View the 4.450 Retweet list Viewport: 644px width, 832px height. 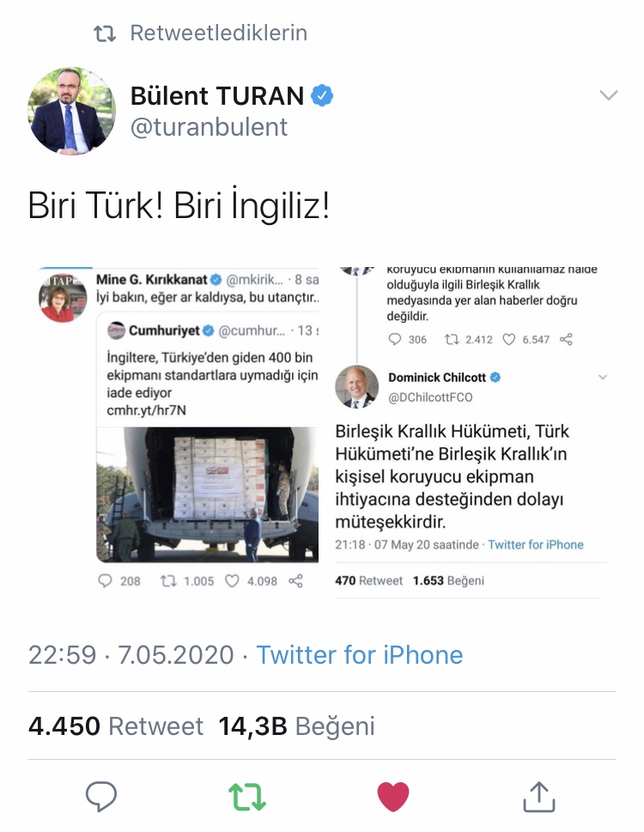tap(116, 726)
